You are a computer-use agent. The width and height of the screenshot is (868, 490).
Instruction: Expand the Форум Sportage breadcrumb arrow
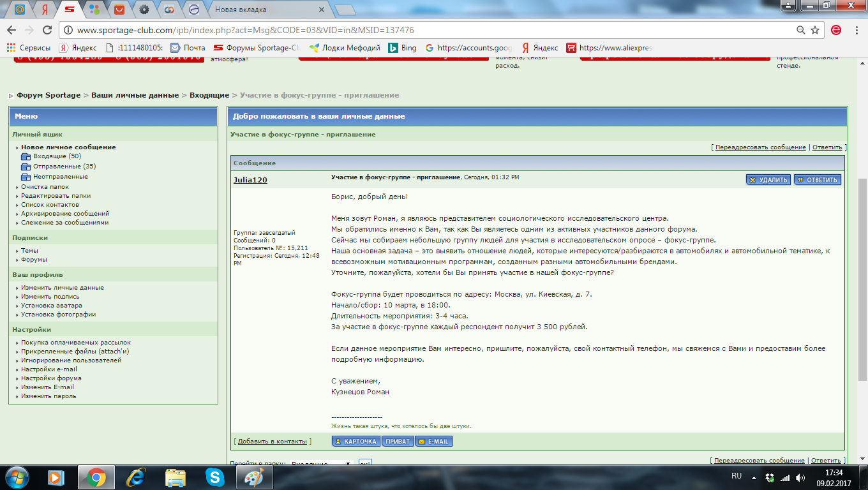tap(11, 96)
